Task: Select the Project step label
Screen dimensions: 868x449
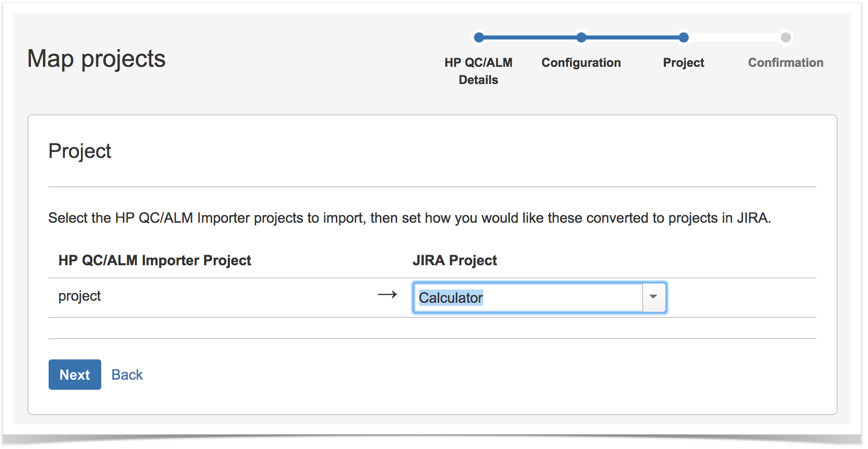Action: 684,63
